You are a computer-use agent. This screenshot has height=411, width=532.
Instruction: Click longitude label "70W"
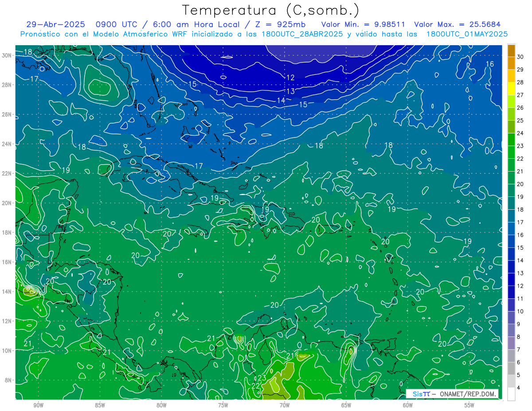point(285,405)
